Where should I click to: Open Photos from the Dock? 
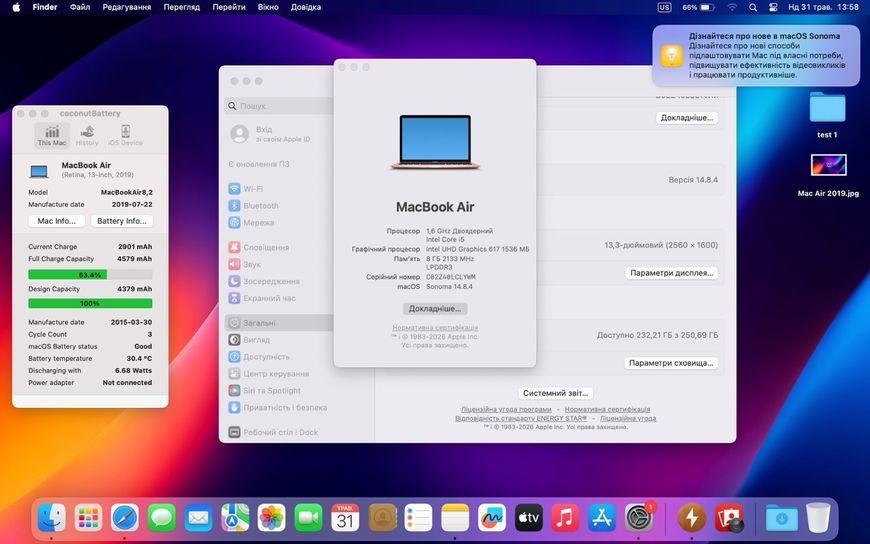pos(271,518)
